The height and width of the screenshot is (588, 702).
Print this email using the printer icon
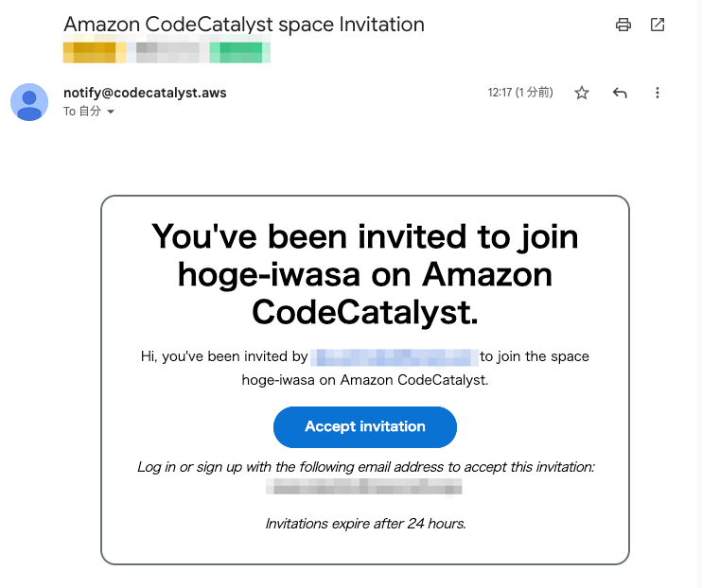pyautogui.click(x=623, y=26)
